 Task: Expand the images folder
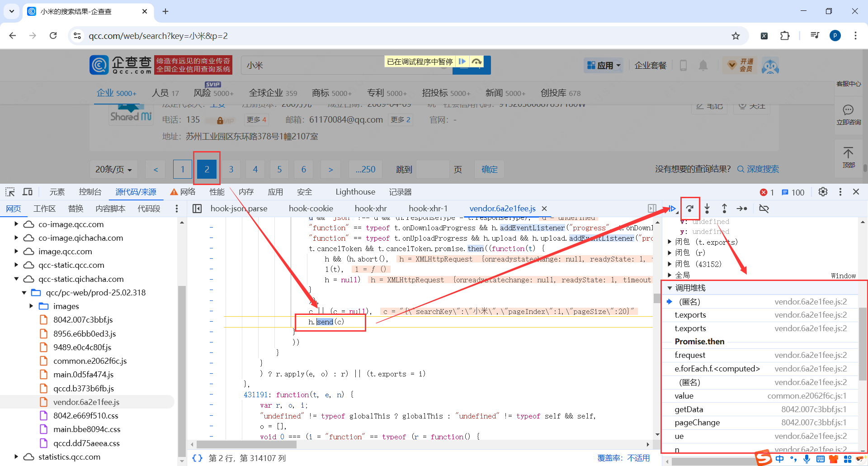tap(31, 306)
